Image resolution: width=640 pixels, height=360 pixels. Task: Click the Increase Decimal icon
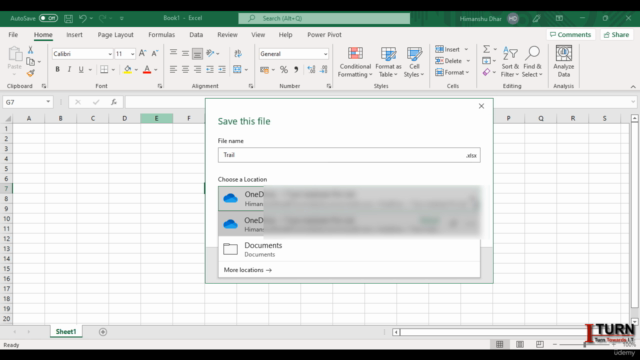[x=311, y=70]
